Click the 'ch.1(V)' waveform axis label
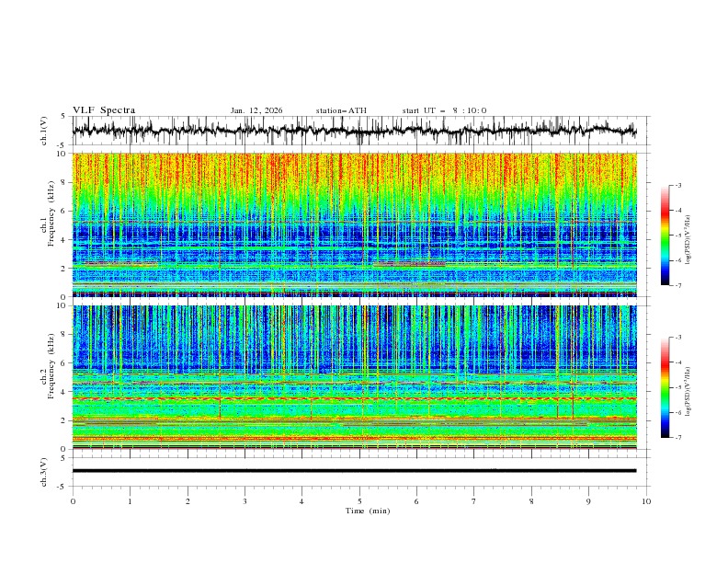This screenshot has height=563, width=728. (x=44, y=131)
